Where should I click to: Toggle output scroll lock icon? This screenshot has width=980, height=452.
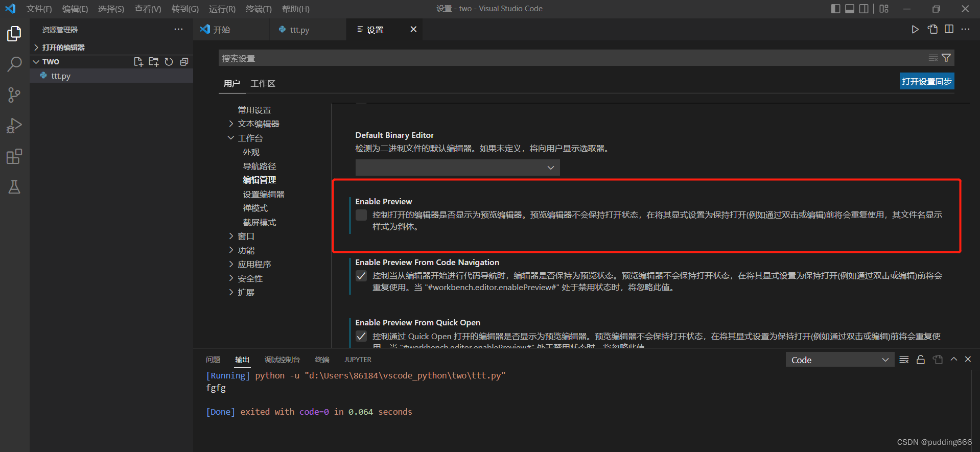tap(921, 360)
